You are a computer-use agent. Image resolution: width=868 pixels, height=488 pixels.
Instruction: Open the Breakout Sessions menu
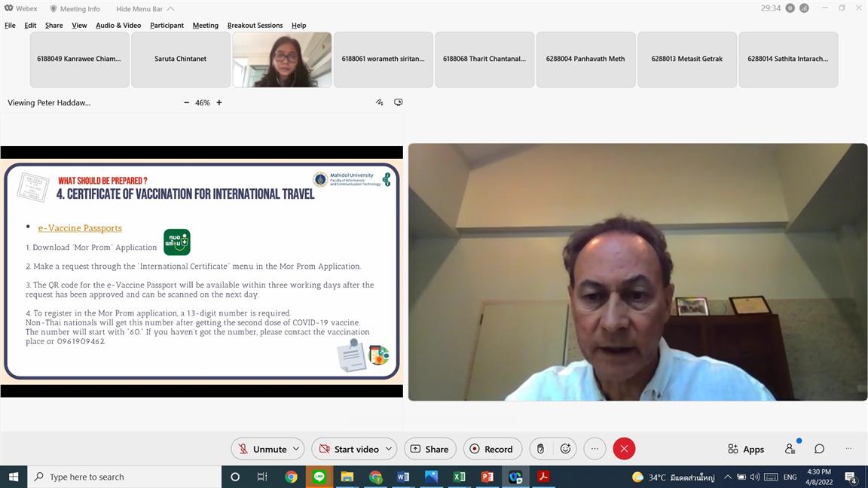255,25
